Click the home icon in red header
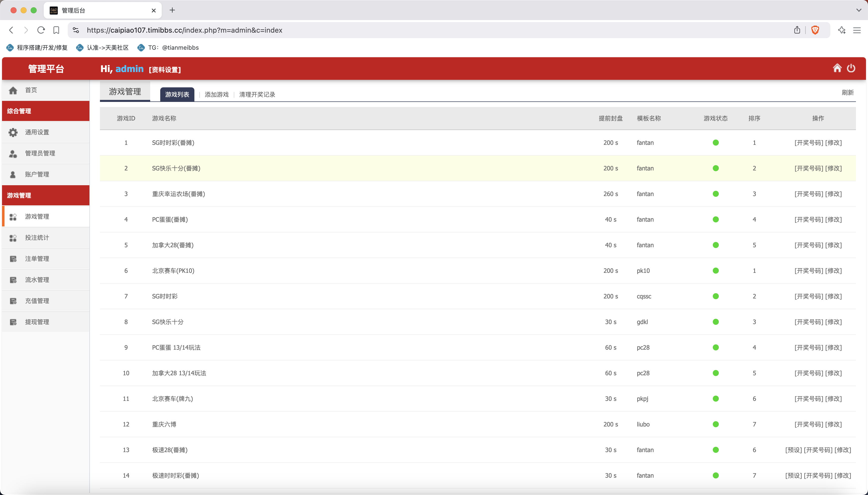The width and height of the screenshot is (868, 495). pos(837,68)
